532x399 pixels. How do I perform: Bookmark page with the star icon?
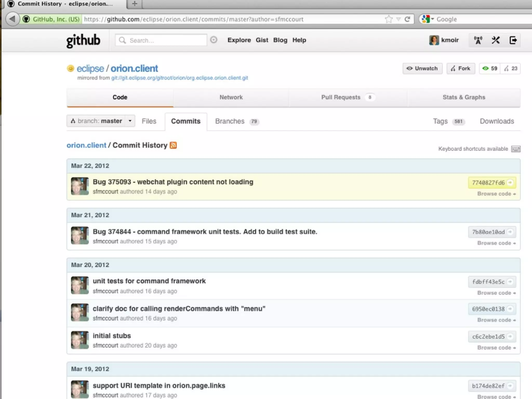[389, 19]
